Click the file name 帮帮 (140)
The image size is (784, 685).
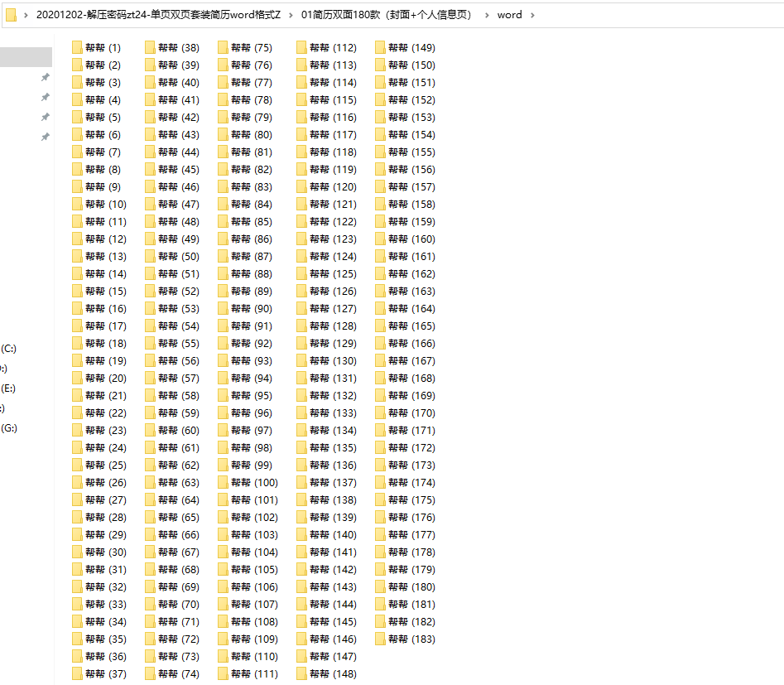(334, 535)
